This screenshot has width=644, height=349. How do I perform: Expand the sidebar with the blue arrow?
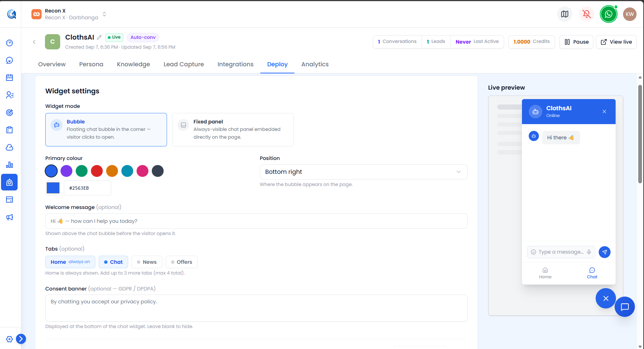click(x=21, y=339)
